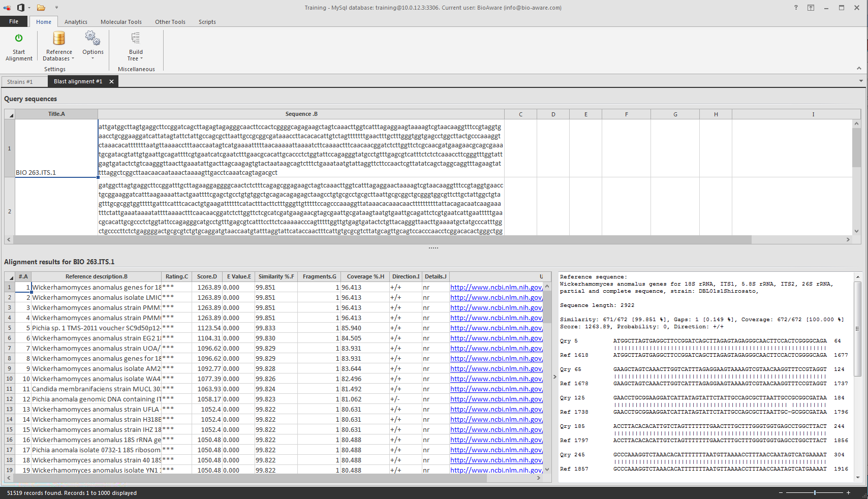
Task: Switch to the Strains #1 tab
Action: (22, 81)
